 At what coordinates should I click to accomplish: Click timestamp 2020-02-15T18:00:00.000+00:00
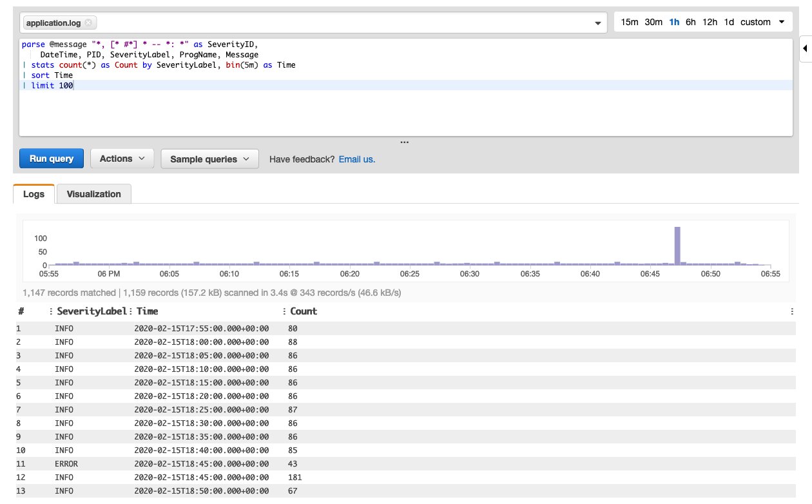click(x=201, y=342)
